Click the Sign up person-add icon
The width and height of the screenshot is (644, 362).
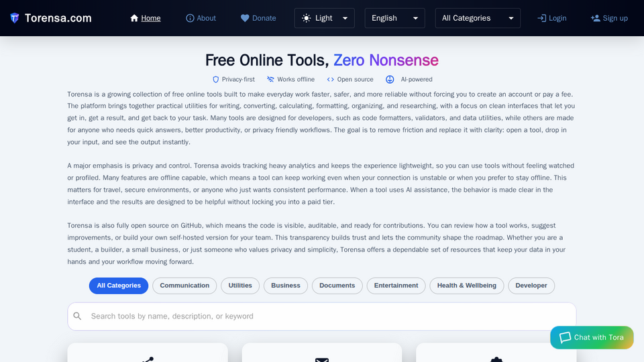[596, 18]
